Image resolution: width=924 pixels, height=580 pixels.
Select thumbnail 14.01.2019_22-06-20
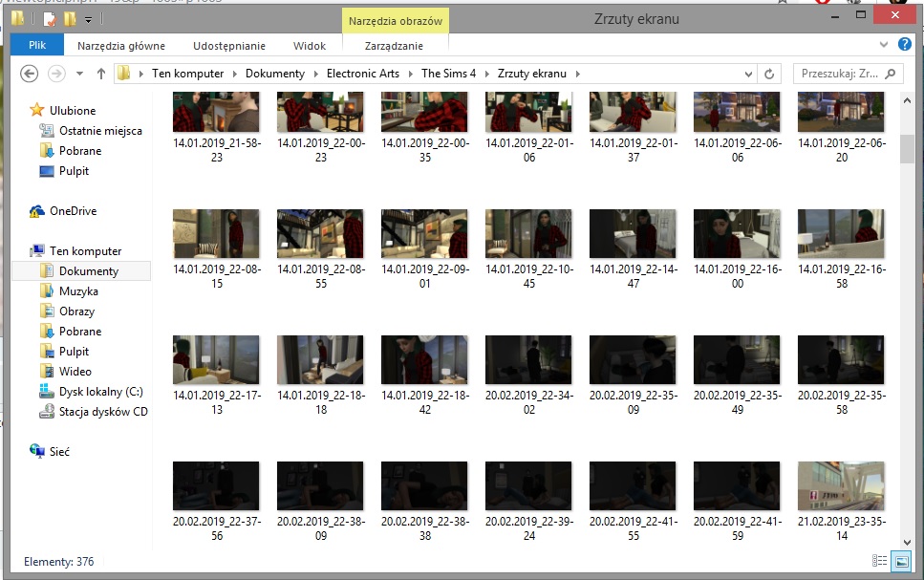click(841, 112)
